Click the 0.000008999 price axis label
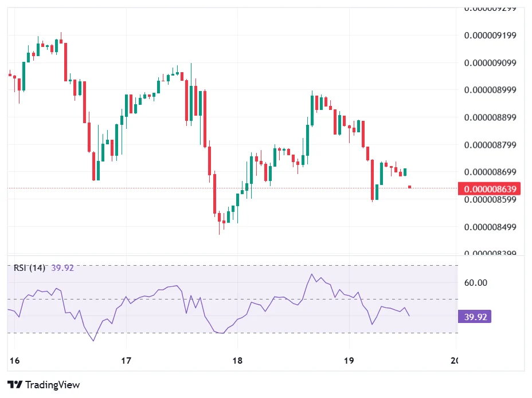Viewport: 532px width, 398px height. click(491, 90)
